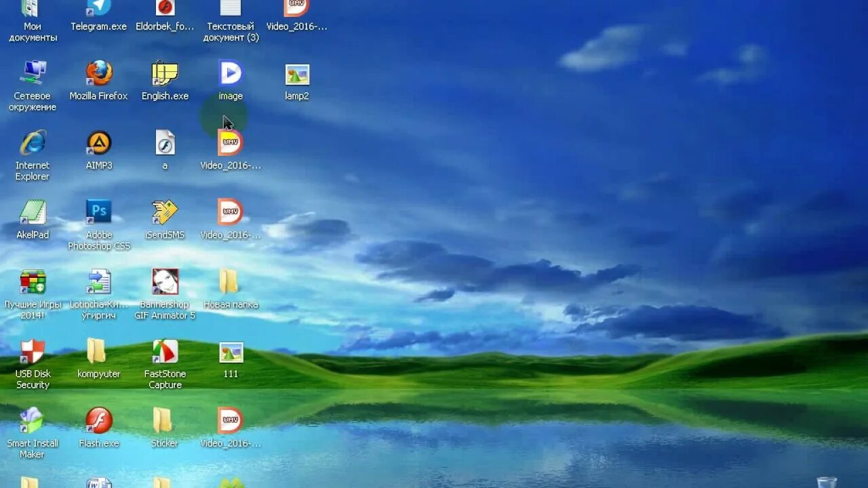Open Internet Explorer shortcut
This screenshot has width=868, height=488.
[x=33, y=155]
